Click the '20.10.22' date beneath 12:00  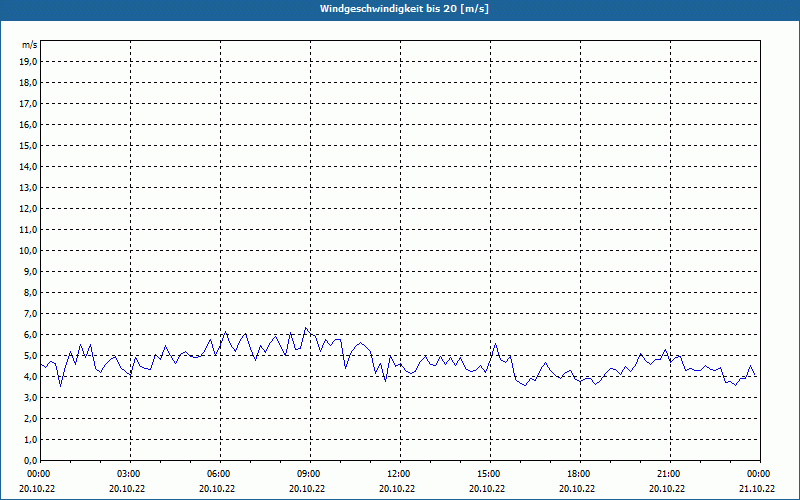click(x=397, y=489)
